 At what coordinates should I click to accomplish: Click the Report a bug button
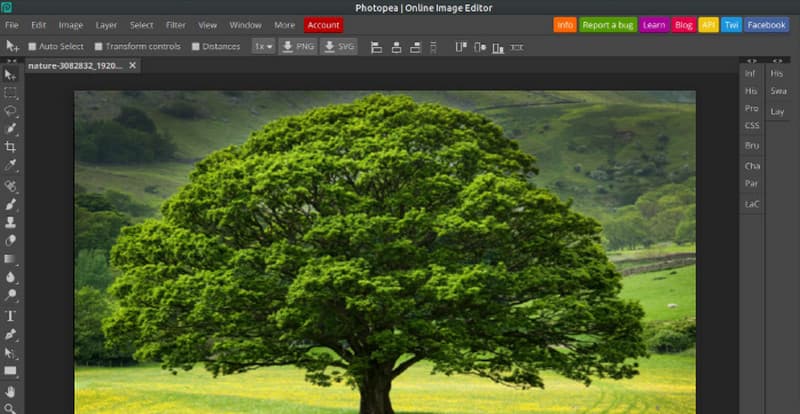[607, 24]
